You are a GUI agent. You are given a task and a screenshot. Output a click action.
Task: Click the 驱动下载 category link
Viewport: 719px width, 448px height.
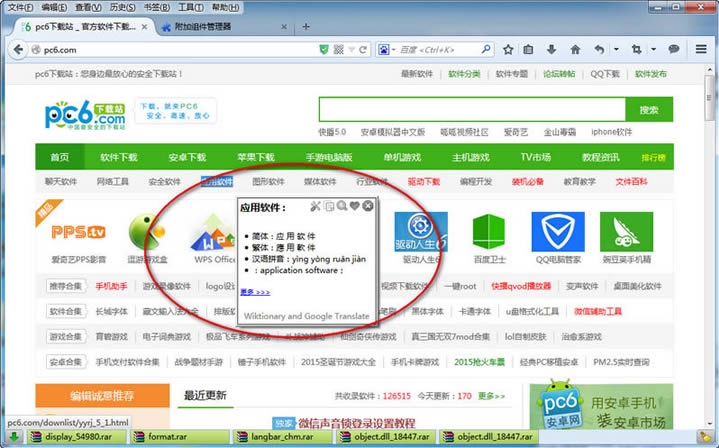(x=424, y=182)
